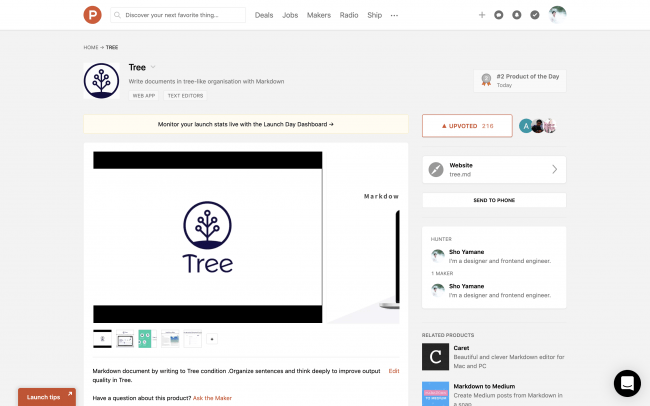The image size is (650, 406).
Task: Focus the "Discover your next favorite thing" search field
Action: 178,15
